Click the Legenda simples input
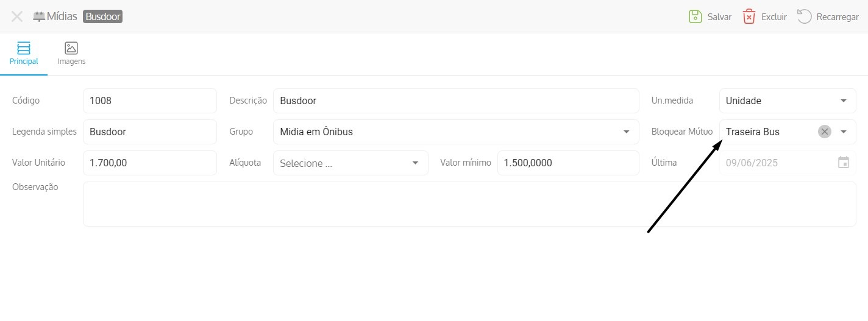Screen dimensions: 868x321 (150, 132)
